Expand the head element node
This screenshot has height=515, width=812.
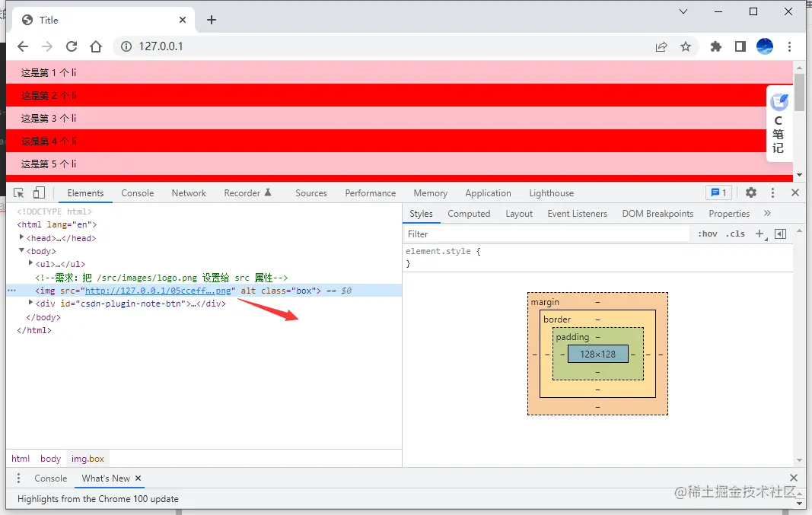click(21, 237)
